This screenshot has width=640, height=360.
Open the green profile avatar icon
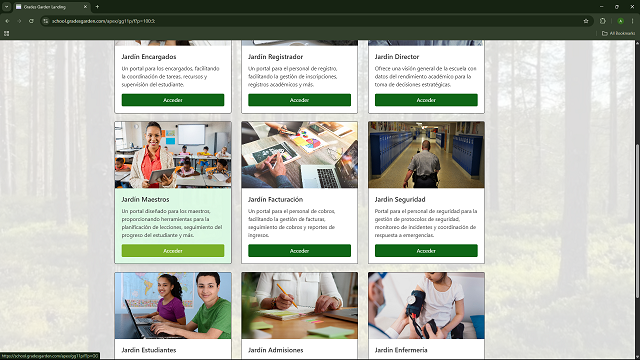pos(620,21)
